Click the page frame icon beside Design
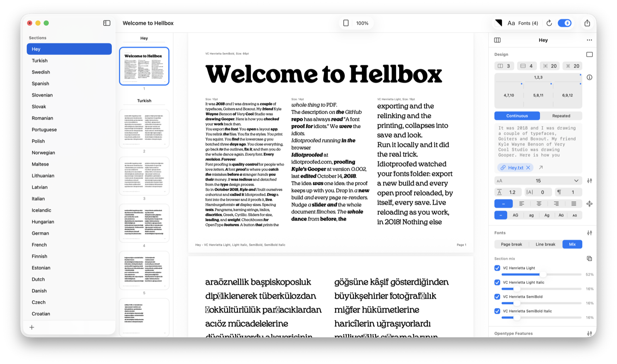This screenshot has width=617, height=364. pos(589,54)
